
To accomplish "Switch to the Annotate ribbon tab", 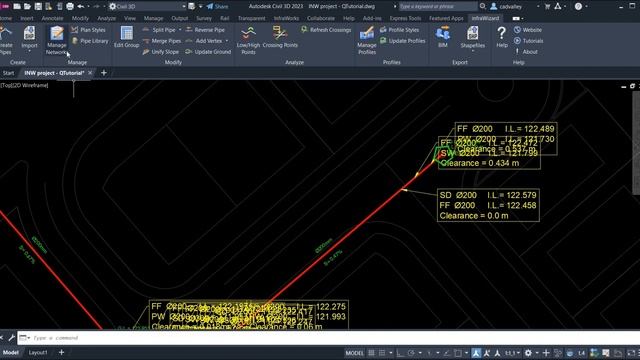I will (52, 18).
